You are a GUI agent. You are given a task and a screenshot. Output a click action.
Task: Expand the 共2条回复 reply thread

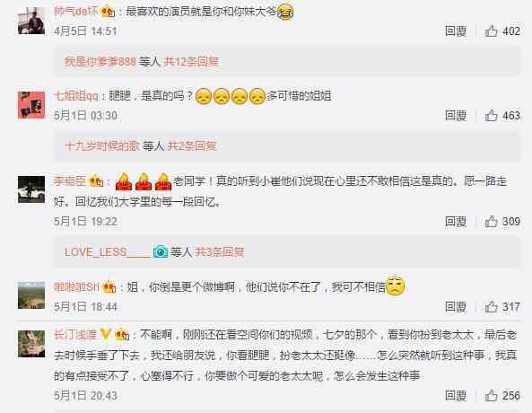pos(192,146)
